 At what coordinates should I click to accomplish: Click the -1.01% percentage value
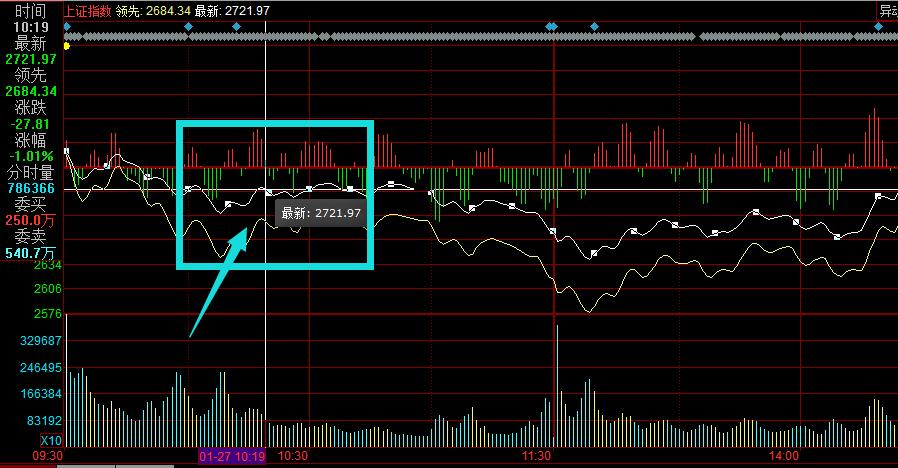click(x=31, y=156)
